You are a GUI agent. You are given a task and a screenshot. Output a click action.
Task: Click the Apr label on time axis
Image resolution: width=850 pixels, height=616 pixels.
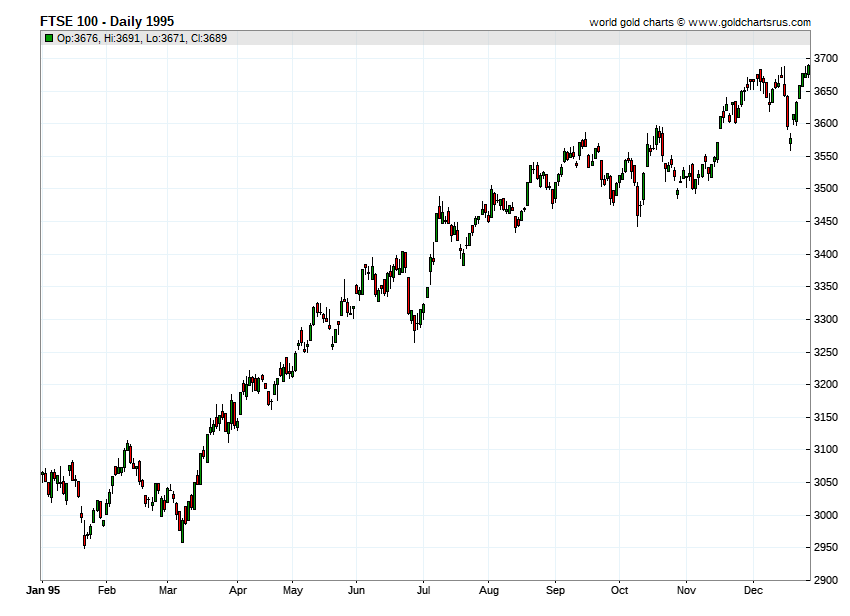pos(237,591)
